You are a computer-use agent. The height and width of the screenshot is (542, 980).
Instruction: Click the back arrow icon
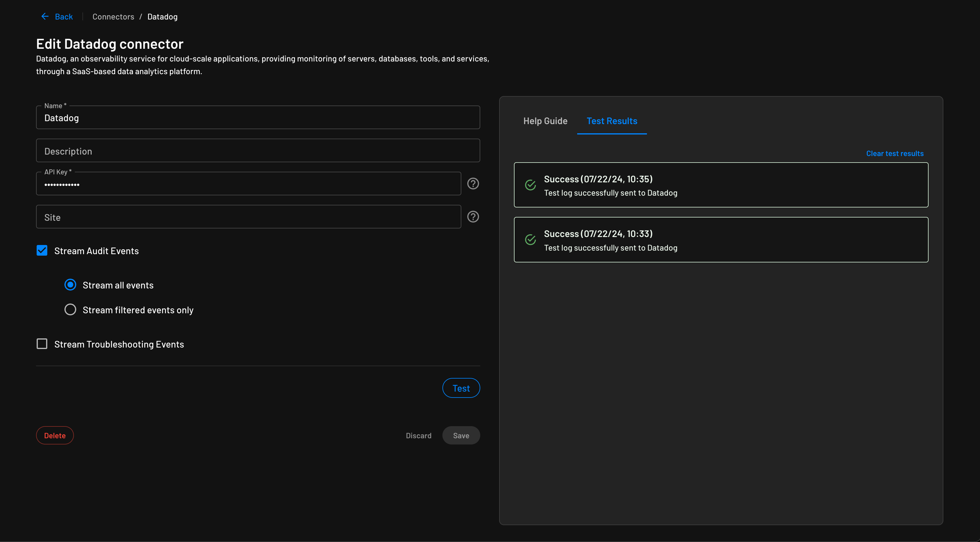click(x=45, y=16)
